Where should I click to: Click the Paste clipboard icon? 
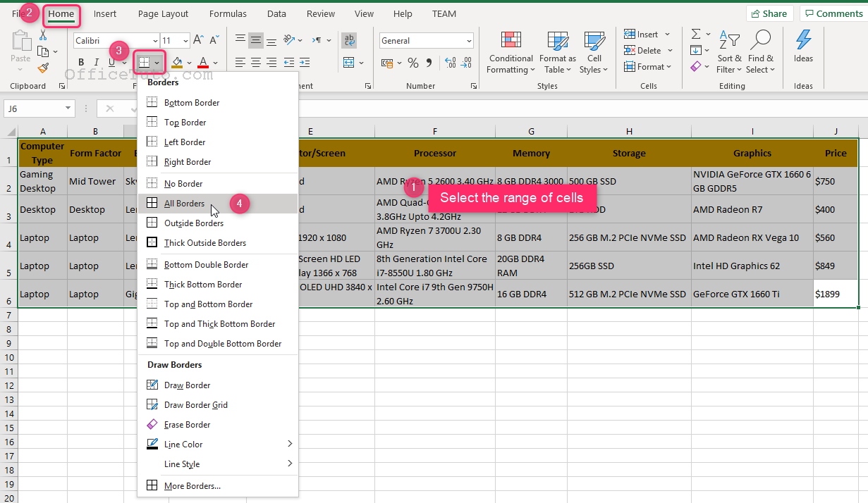point(20,41)
